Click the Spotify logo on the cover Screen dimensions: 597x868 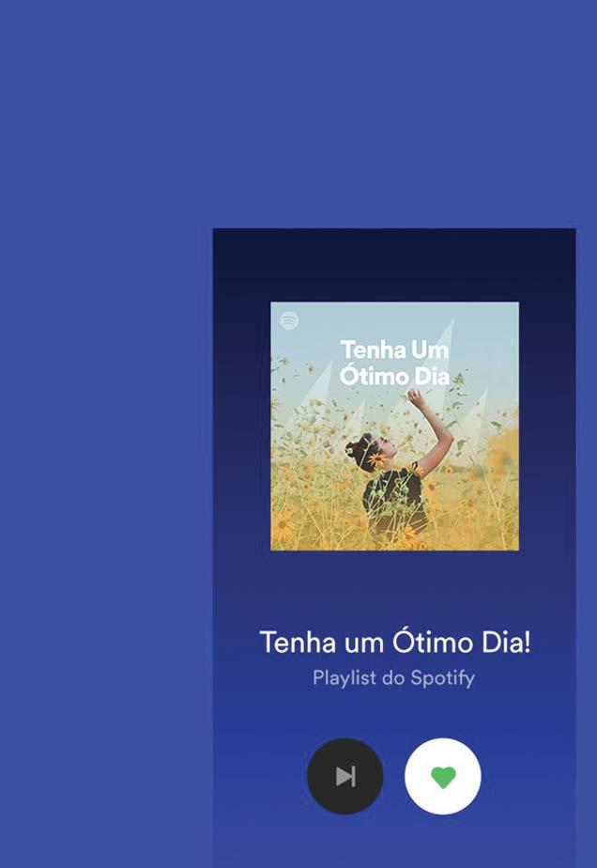tap(289, 320)
